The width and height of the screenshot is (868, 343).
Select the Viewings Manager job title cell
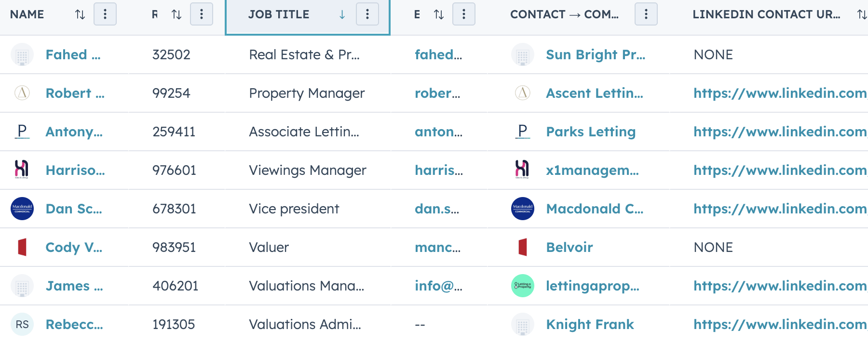[308, 170]
